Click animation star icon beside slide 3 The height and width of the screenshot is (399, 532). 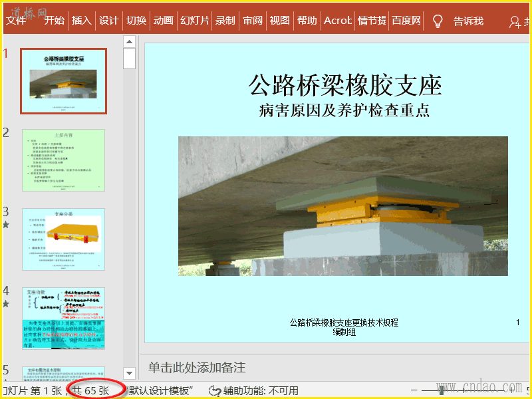6,225
